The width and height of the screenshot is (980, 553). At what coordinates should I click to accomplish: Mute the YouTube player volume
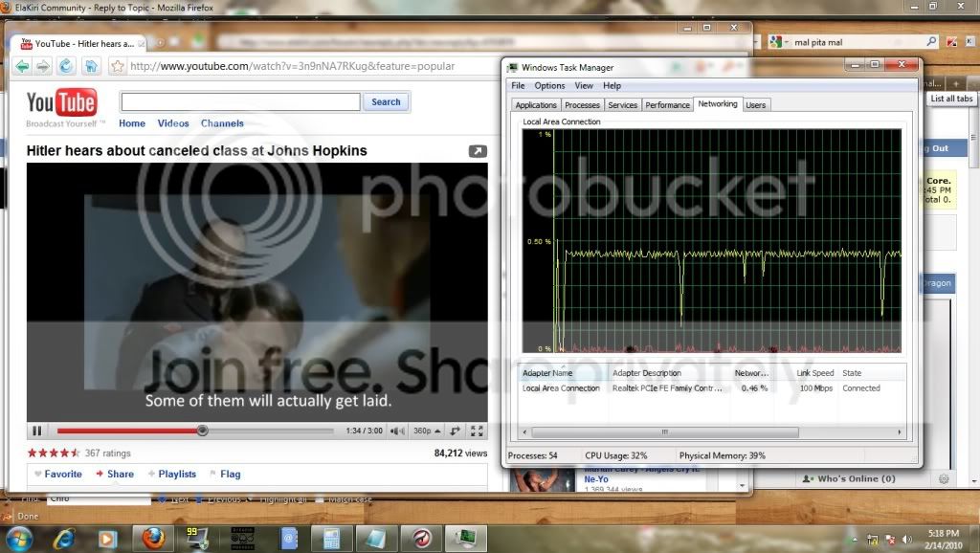point(397,431)
